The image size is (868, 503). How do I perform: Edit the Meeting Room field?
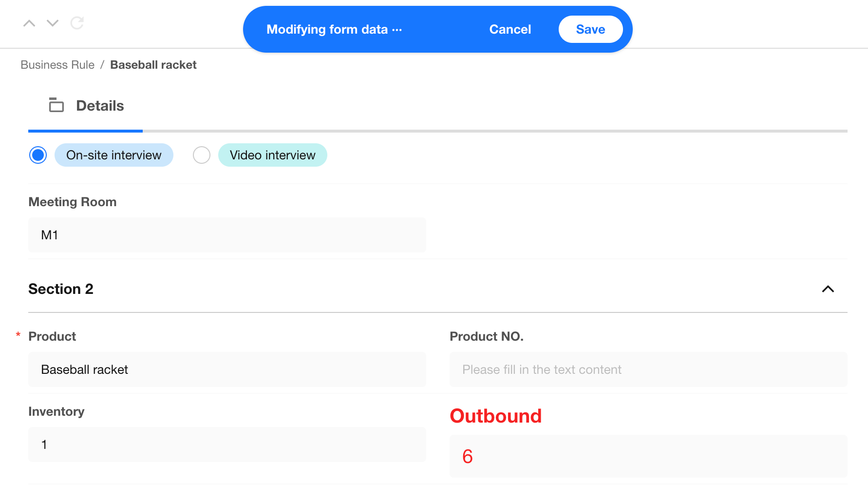[x=227, y=235]
